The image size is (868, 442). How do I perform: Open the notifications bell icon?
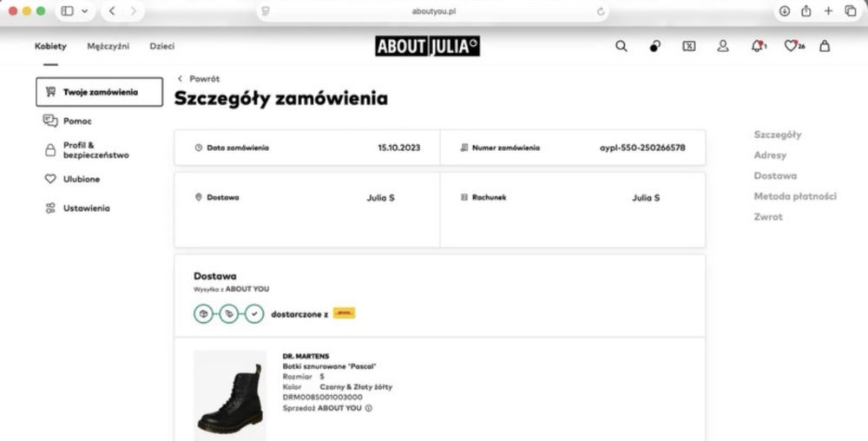(757, 47)
